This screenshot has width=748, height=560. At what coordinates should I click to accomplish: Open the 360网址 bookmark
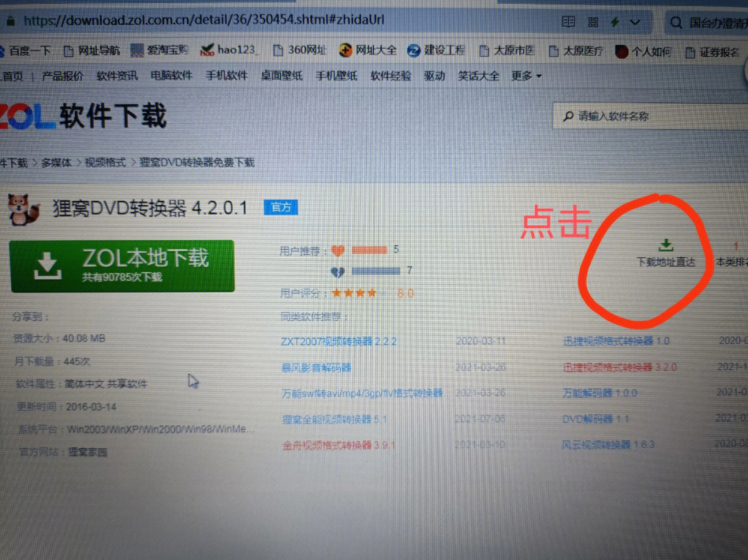click(299, 50)
